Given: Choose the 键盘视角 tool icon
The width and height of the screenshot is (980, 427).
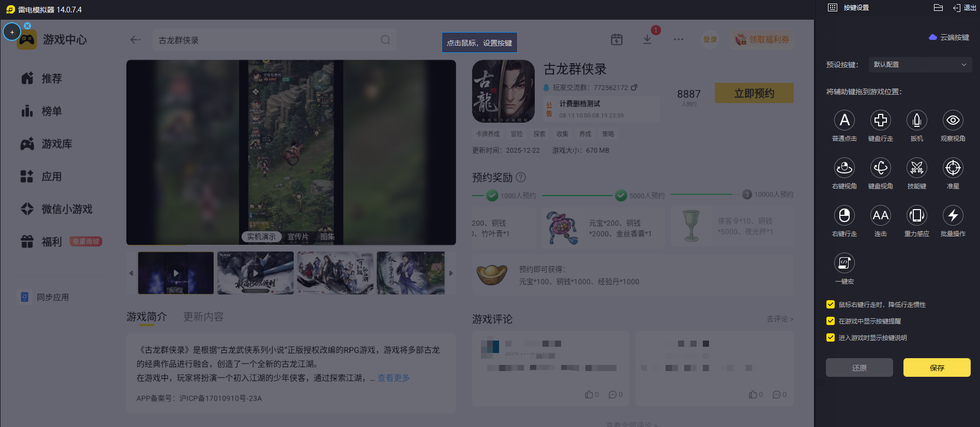Looking at the screenshot, I should click(x=881, y=168).
